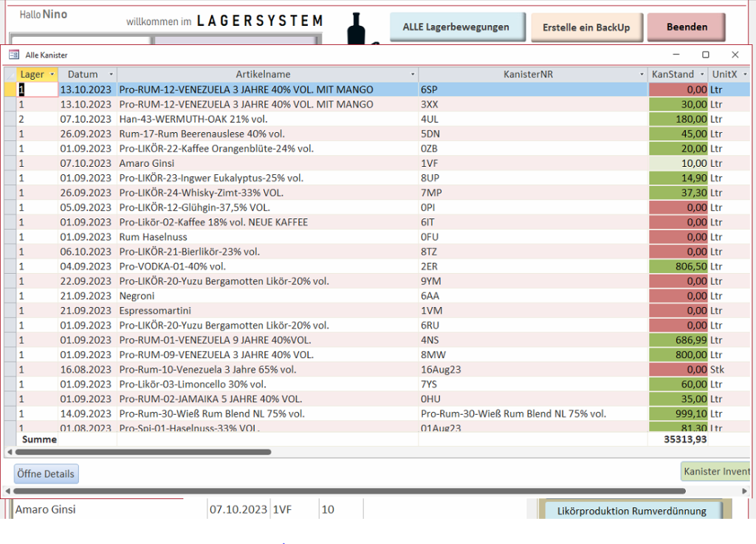Click Pro-LIKÖR-21-Bierlikör cell
The width and height of the screenshot is (756, 544).
267,252
